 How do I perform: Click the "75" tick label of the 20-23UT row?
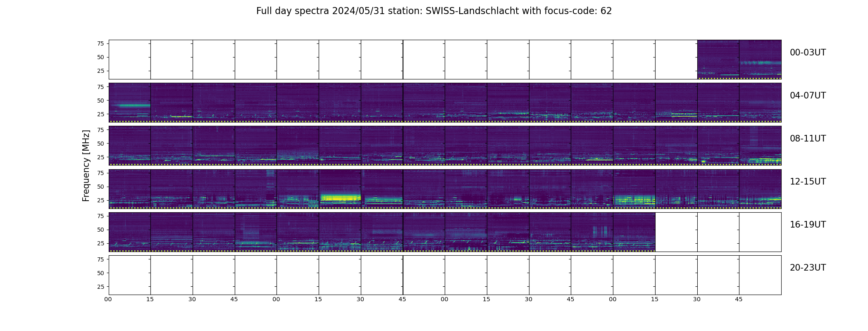(x=100, y=259)
